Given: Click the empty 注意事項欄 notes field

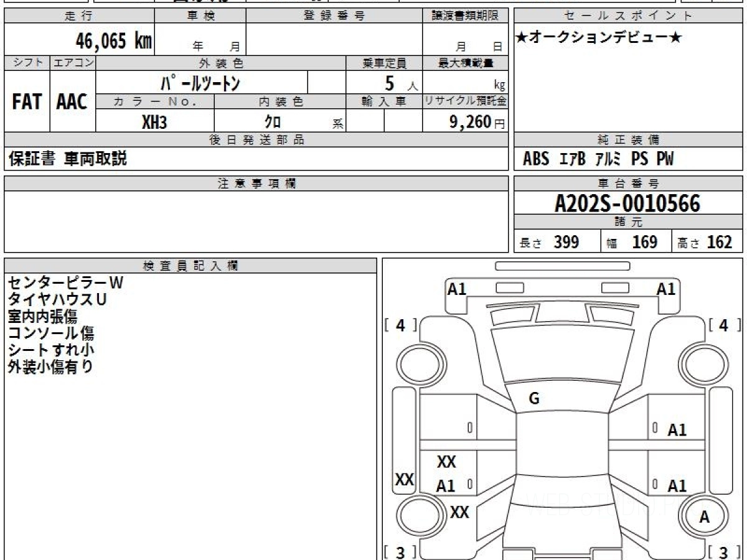Looking at the screenshot, I should pos(255,221).
